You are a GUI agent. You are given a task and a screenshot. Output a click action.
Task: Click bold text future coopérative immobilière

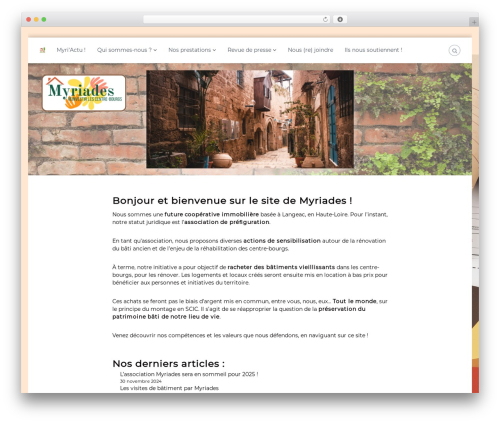coord(212,214)
